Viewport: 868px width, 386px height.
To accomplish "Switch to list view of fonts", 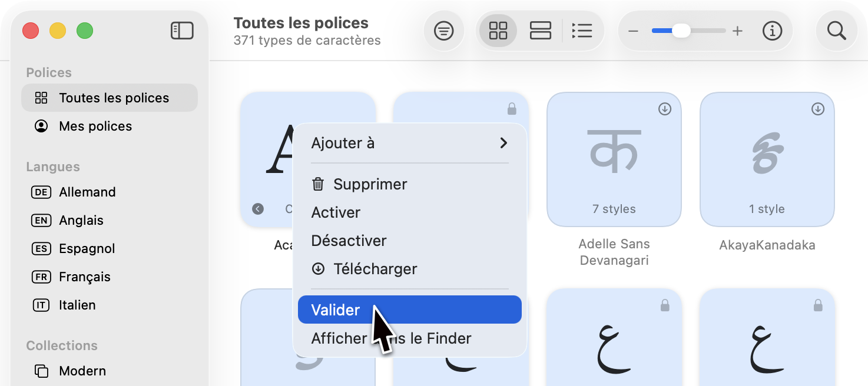I will [582, 31].
